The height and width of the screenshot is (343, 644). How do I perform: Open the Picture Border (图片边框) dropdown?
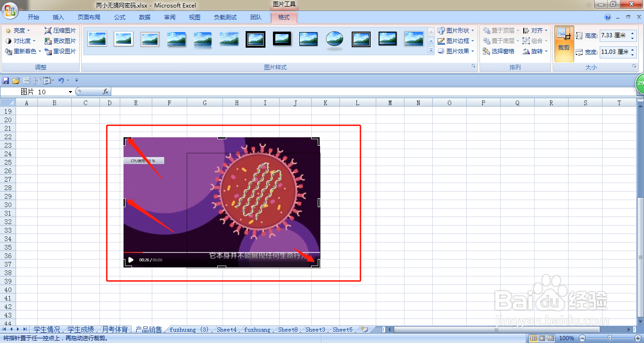(456, 41)
